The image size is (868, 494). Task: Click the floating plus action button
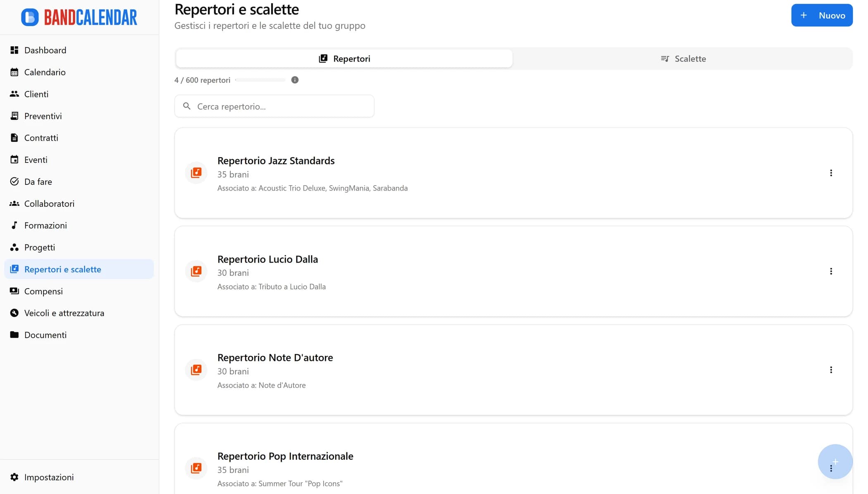tap(835, 462)
